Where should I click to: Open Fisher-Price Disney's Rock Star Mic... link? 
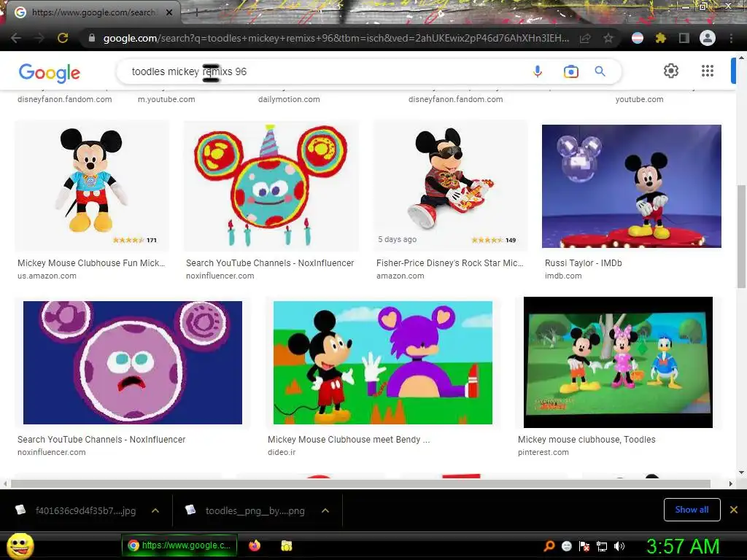pyautogui.click(x=449, y=262)
